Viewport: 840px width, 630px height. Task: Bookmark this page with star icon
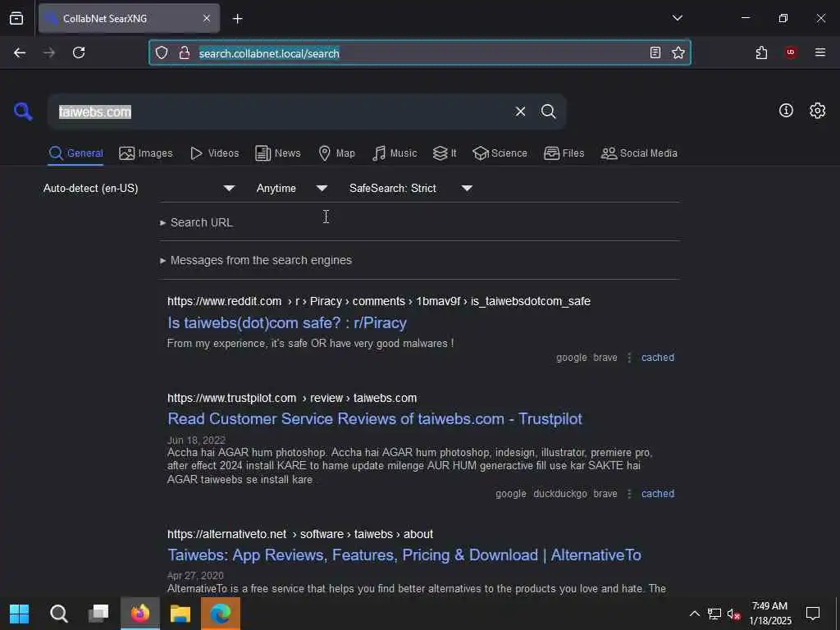pos(678,52)
